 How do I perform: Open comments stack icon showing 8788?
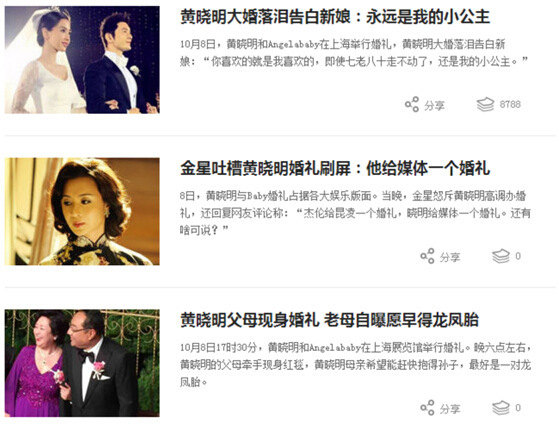click(486, 104)
